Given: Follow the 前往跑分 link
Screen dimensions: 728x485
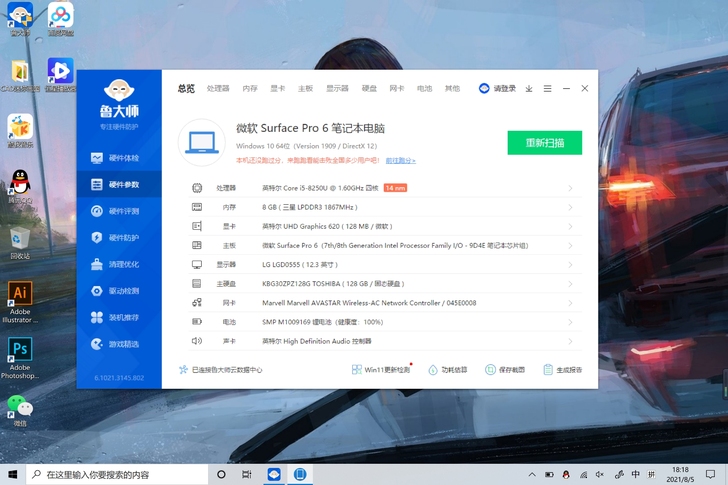Looking at the screenshot, I should coord(401,161).
